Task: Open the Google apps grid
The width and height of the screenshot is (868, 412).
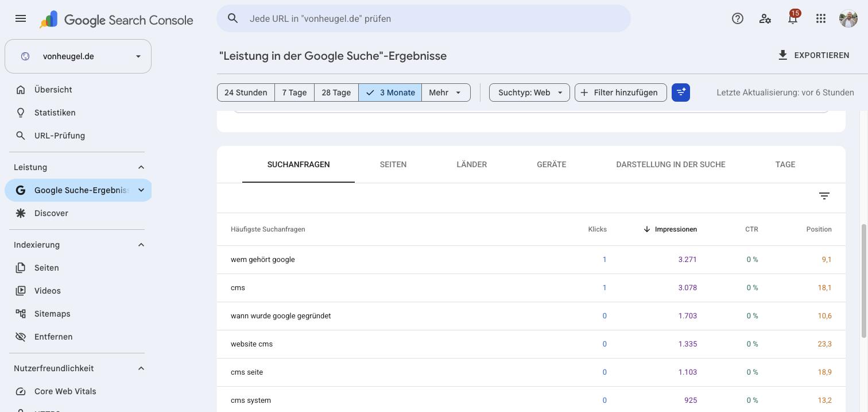Action: tap(821, 18)
